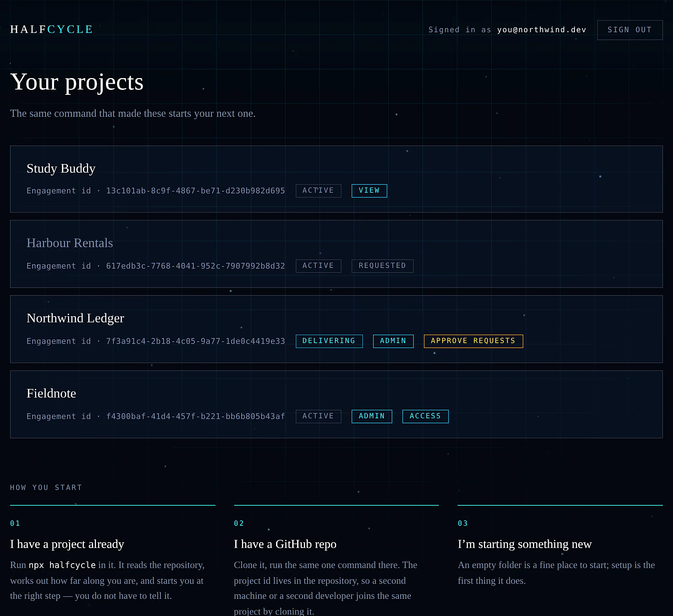This screenshot has width=673, height=616.
Task: Click the REQUESTED badge on Harbour Rentals
Action: (382, 266)
